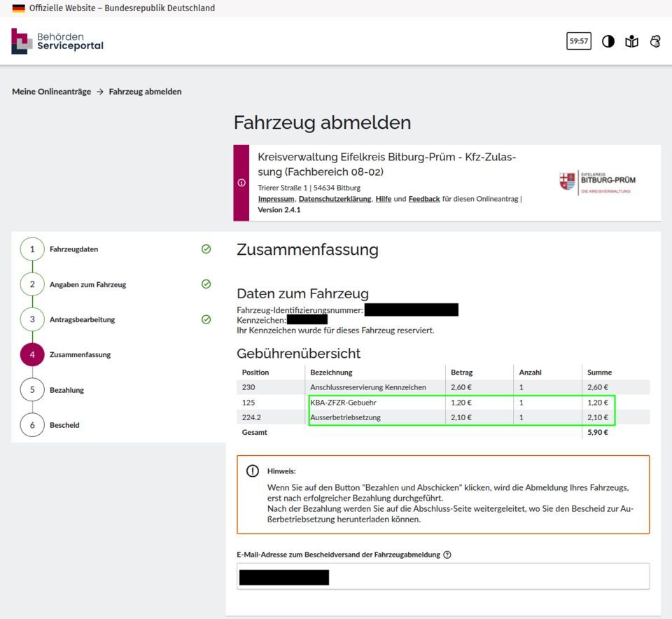Select step 1 Fahrzeugdaten

pos(72,249)
